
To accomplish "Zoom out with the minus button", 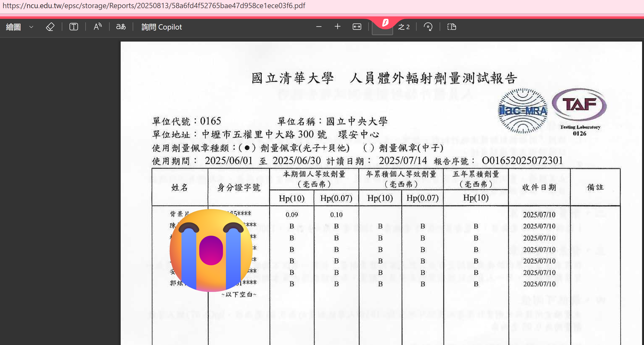I will click(319, 26).
